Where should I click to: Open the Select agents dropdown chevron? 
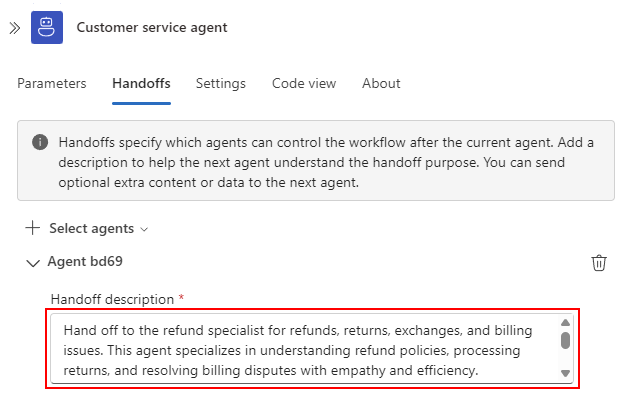point(144,229)
